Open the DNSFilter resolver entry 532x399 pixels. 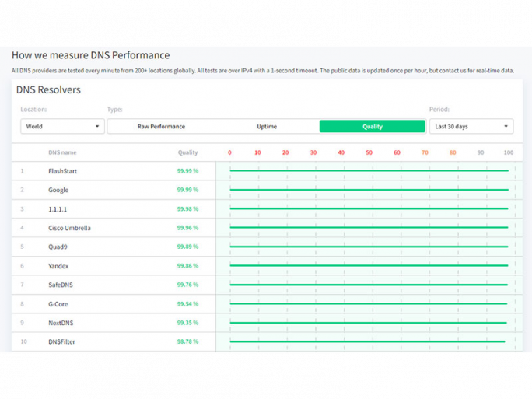click(61, 341)
